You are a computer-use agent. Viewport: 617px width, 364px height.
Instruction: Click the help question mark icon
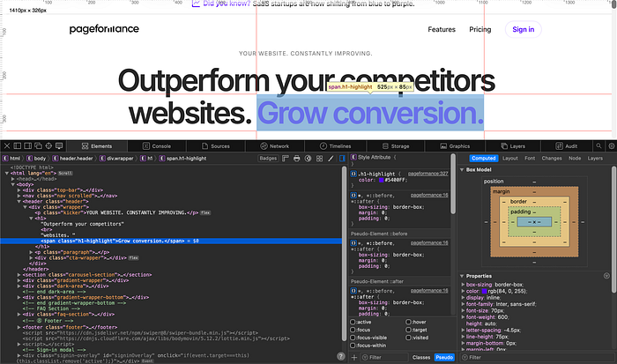(341, 356)
